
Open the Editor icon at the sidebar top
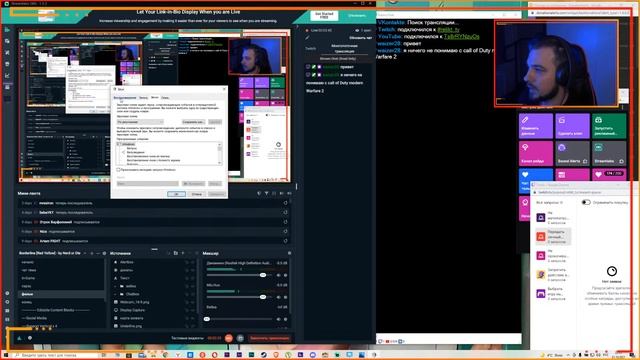point(7,30)
